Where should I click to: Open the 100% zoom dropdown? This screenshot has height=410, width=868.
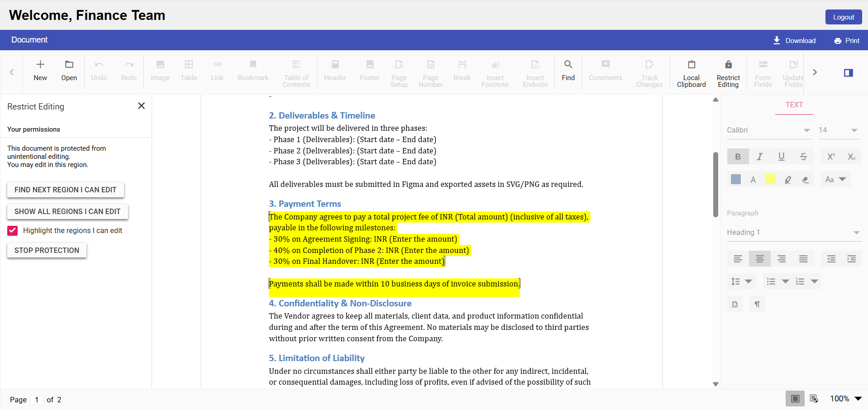coord(846,399)
